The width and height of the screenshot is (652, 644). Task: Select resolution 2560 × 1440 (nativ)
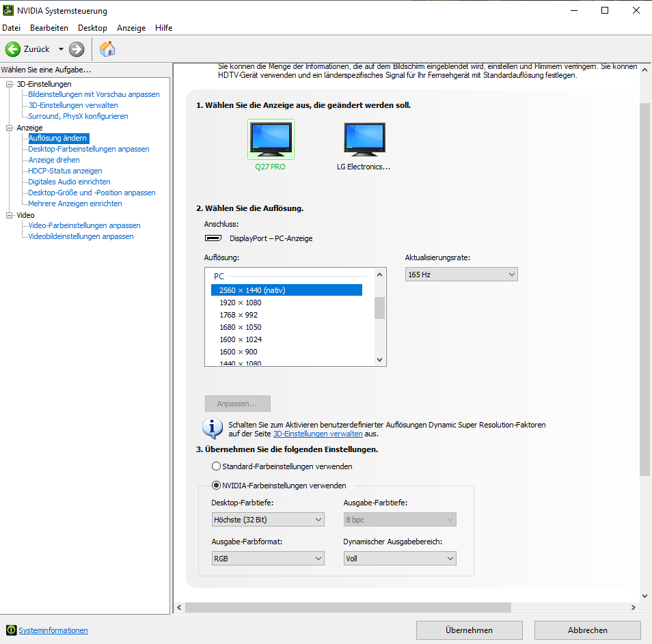coord(286,290)
